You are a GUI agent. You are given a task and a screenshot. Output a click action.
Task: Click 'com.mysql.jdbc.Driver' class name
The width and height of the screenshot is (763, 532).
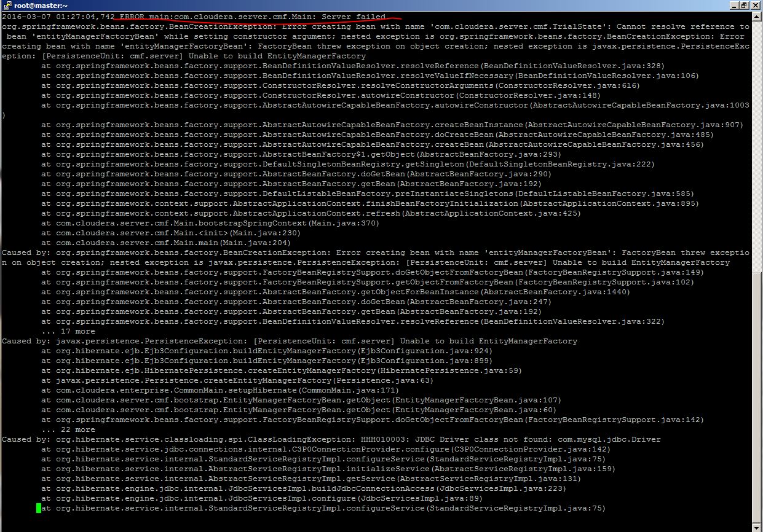tap(609, 439)
